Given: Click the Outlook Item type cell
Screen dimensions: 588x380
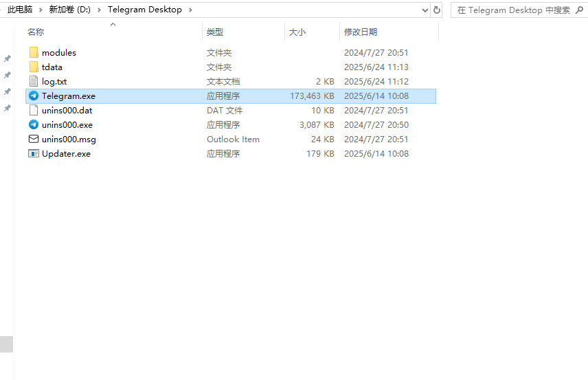Looking at the screenshot, I should 233,139.
